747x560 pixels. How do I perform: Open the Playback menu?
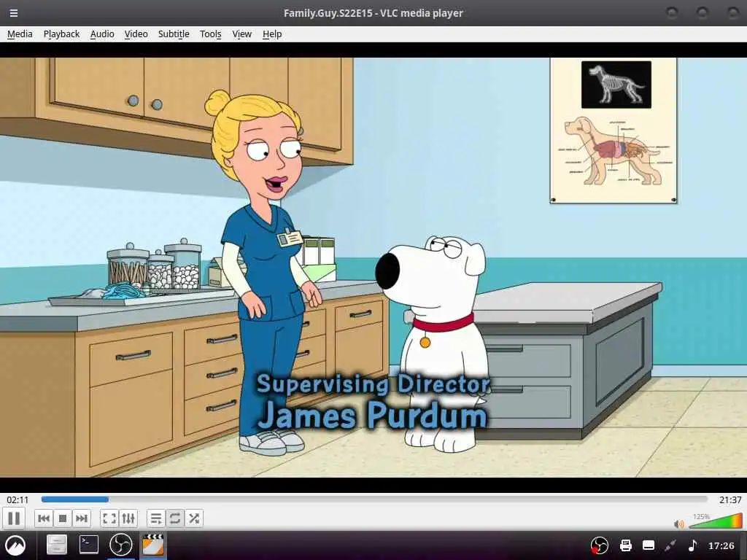[x=61, y=34]
